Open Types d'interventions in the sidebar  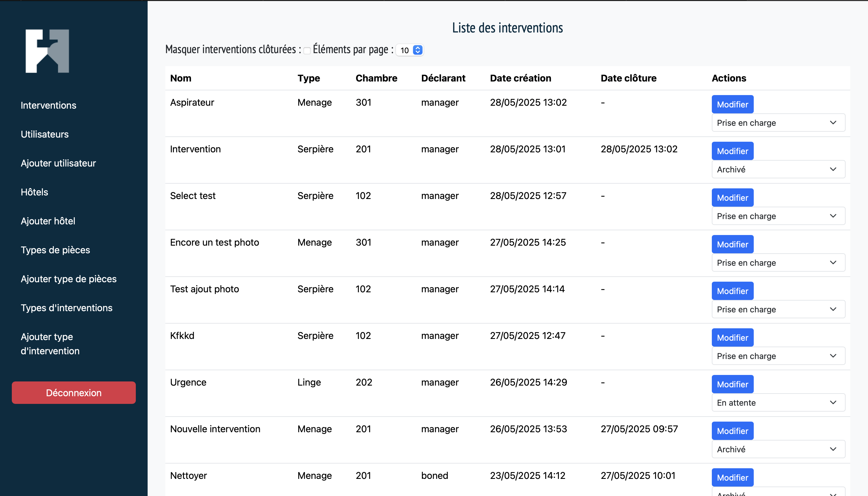[x=66, y=308]
